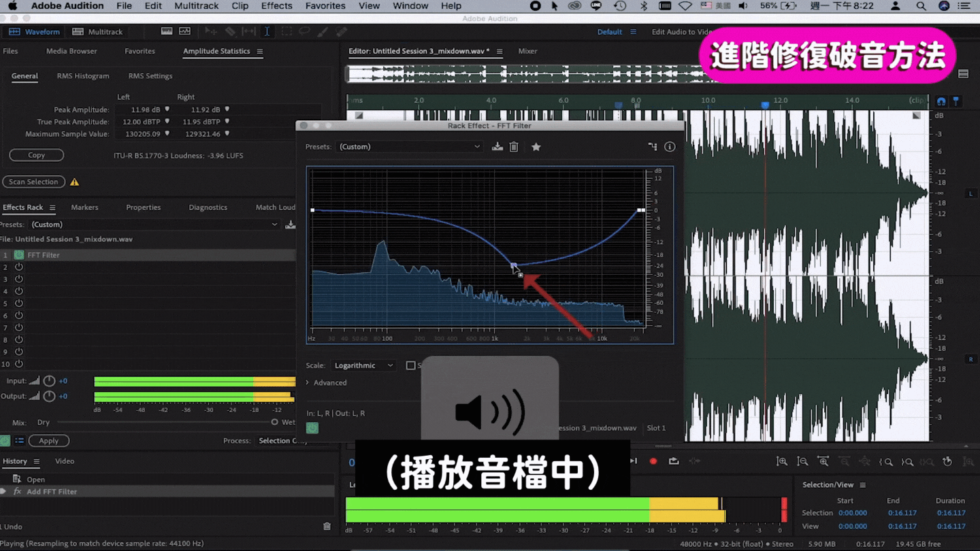Skip to next marker button
The height and width of the screenshot is (551, 980).
(x=634, y=461)
